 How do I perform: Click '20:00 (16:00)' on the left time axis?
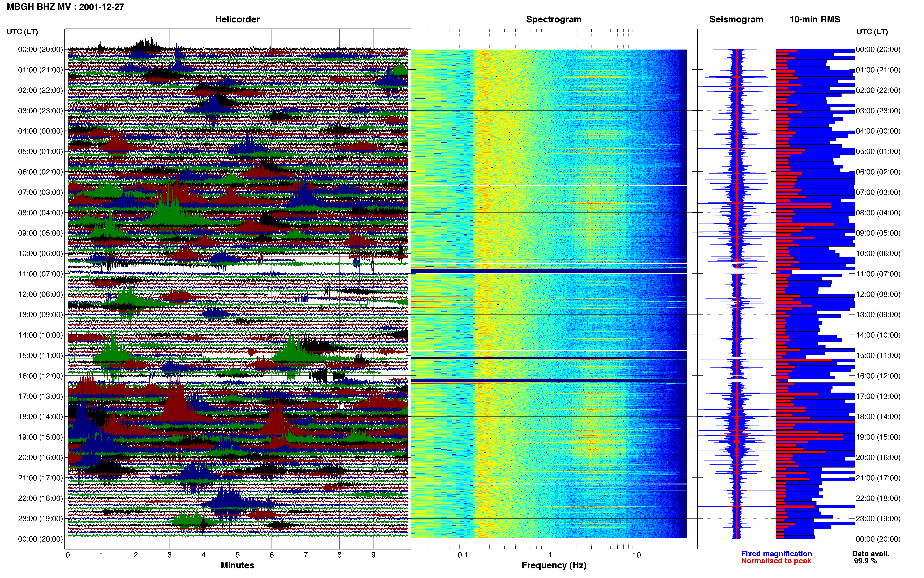pyautogui.click(x=40, y=457)
